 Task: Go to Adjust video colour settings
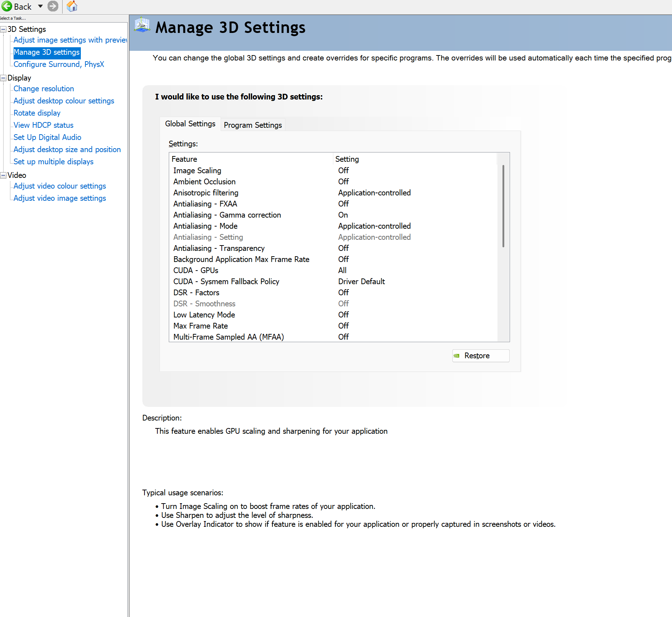60,186
